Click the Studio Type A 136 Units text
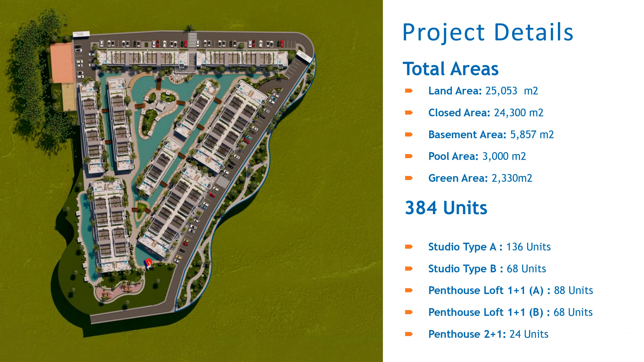Image resolution: width=644 pixels, height=362 pixels. pyautogui.click(x=489, y=247)
